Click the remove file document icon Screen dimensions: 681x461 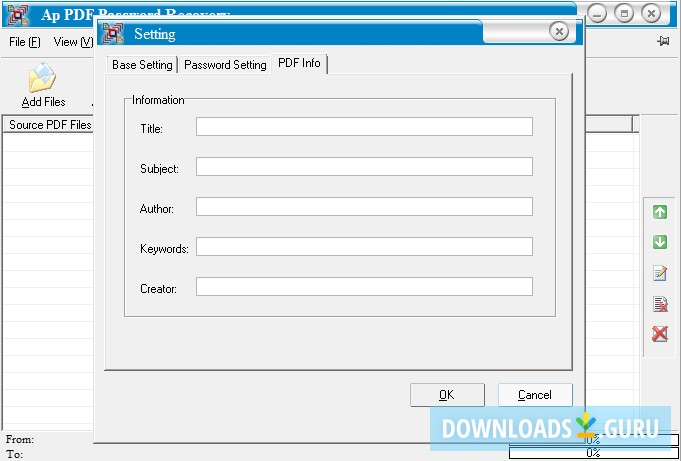pos(660,304)
